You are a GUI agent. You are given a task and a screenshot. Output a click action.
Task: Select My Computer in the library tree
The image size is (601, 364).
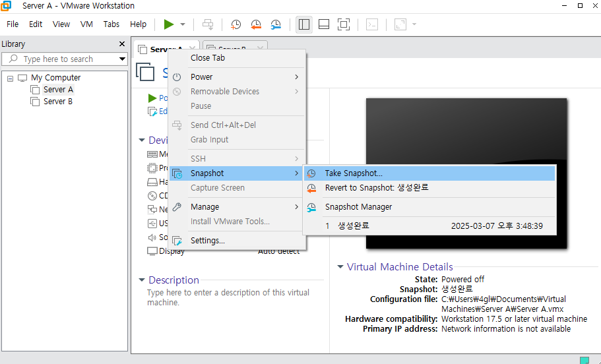pyautogui.click(x=55, y=78)
